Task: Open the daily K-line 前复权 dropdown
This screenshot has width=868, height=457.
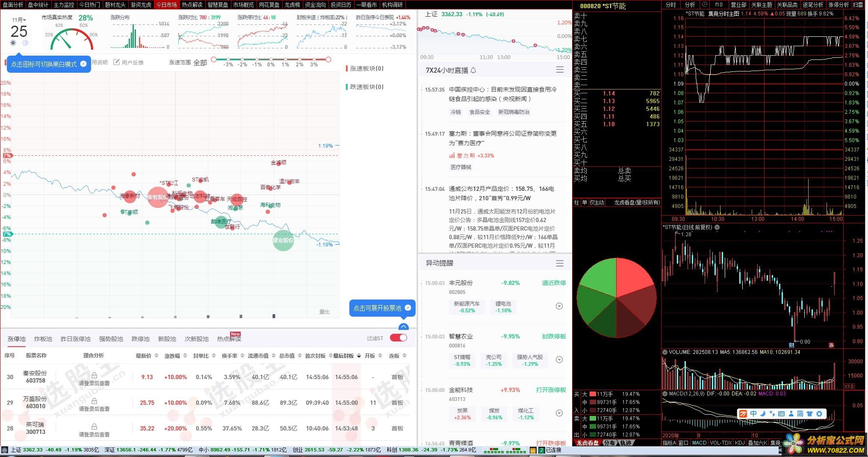Action: (x=717, y=227)
